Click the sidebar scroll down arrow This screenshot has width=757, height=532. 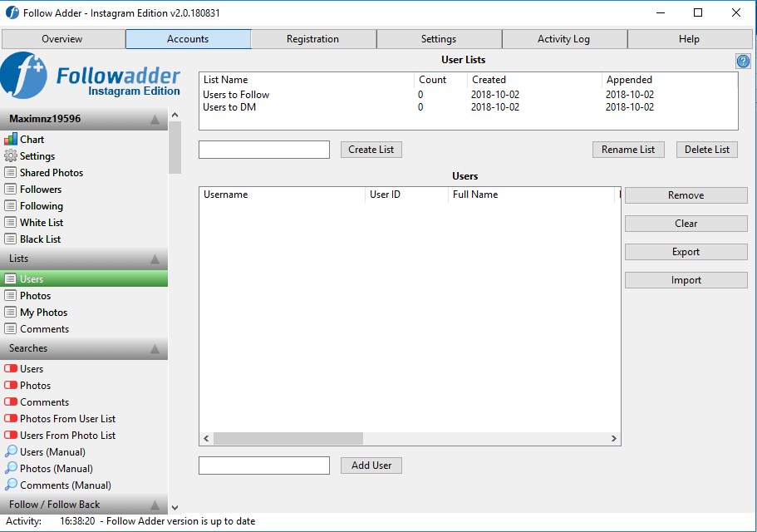(175, 507)
